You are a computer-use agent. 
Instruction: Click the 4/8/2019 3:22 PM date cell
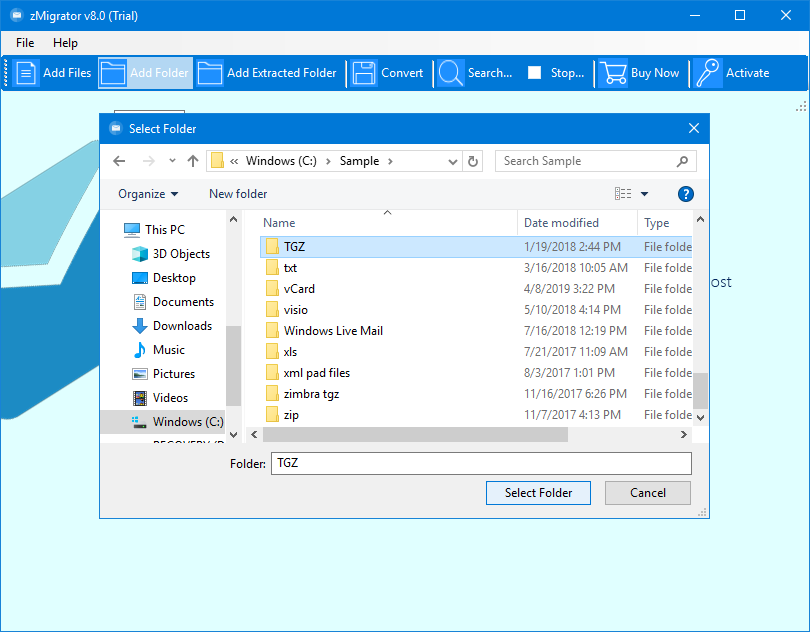[x=569, y=289]
